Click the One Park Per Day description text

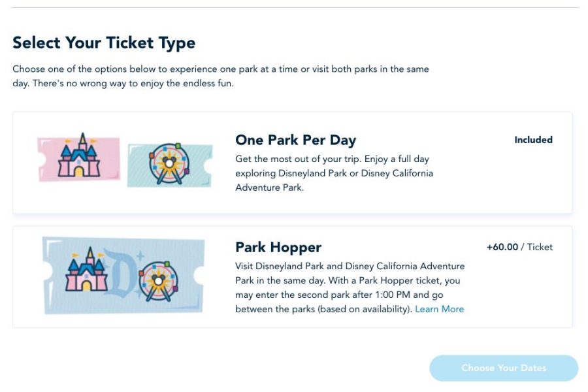(333, 173)
